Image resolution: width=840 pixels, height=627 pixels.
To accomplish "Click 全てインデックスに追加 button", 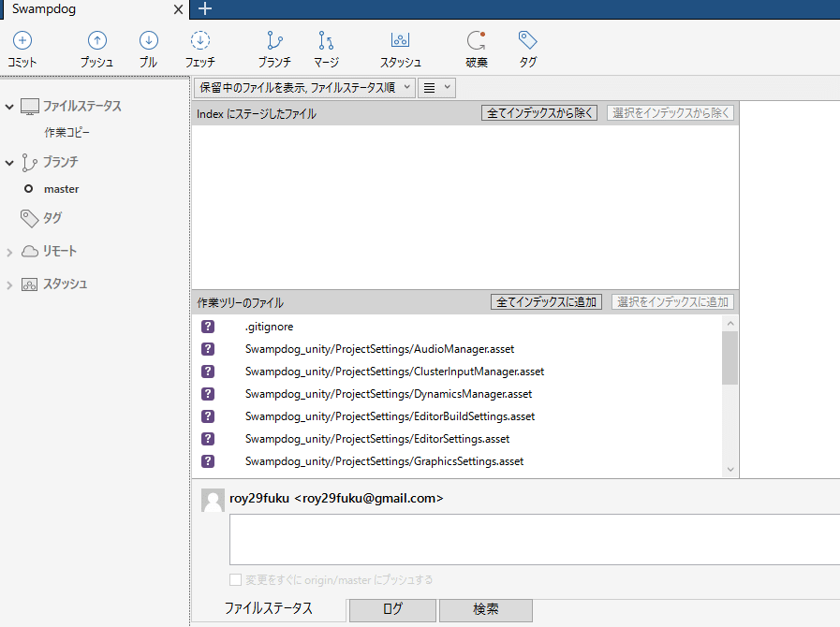I will pos(547,302).
